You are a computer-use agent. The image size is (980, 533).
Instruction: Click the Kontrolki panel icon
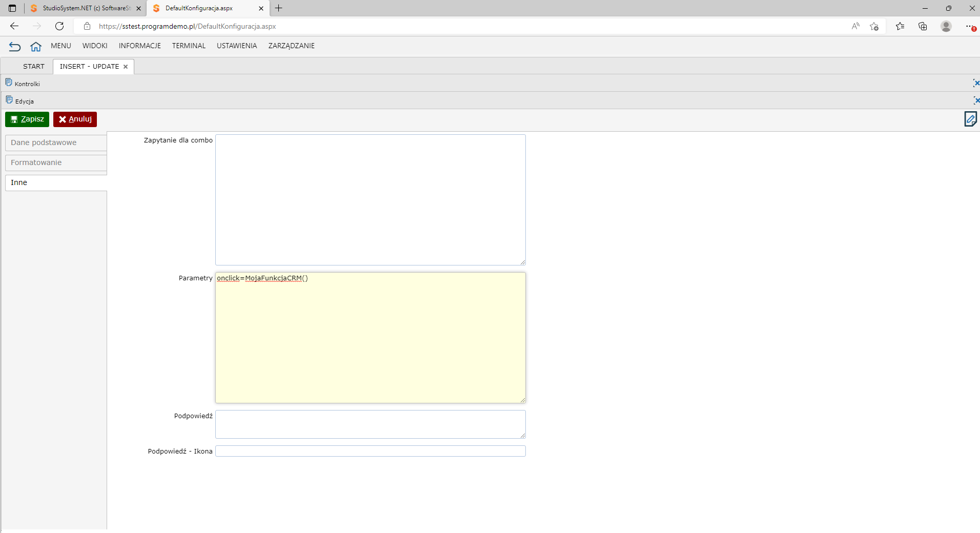point(9,83)
